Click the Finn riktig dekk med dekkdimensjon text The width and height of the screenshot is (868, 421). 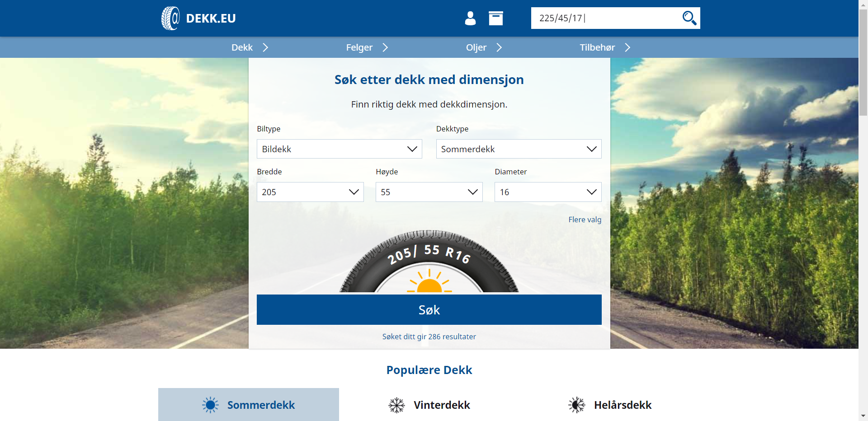click(429, 104)
